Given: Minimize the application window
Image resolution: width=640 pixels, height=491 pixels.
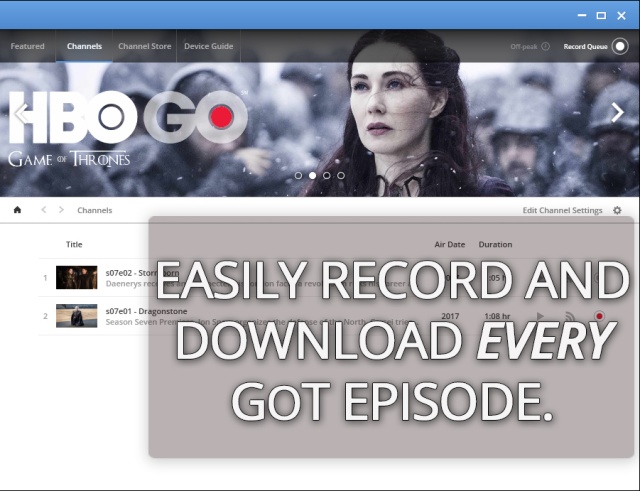Looking at the screenshot, I should coord(582,15).
